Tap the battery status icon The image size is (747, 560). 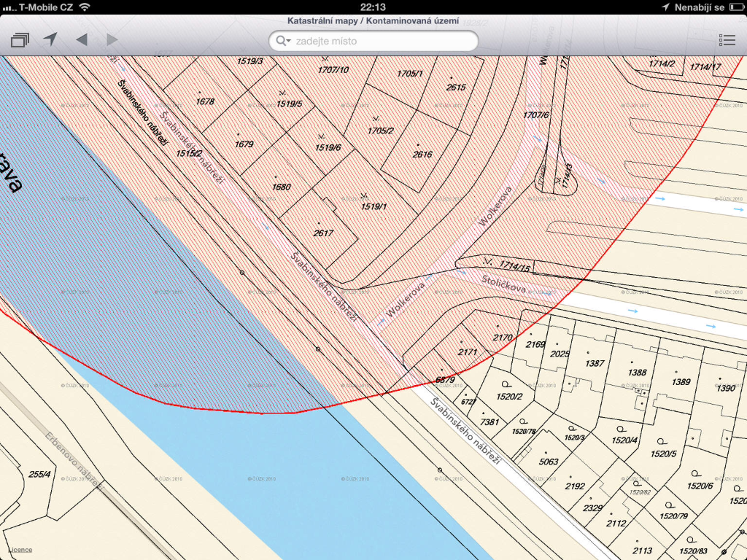737,7
